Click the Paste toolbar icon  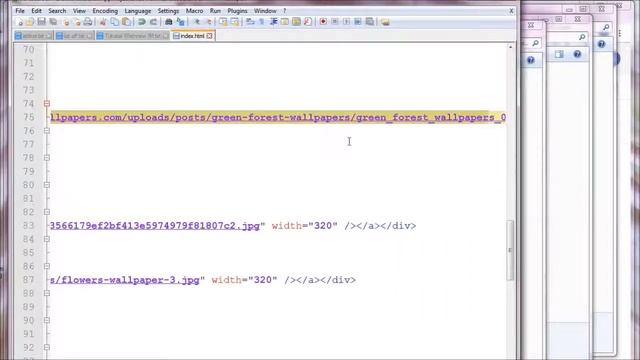click(x=127, y=22)
